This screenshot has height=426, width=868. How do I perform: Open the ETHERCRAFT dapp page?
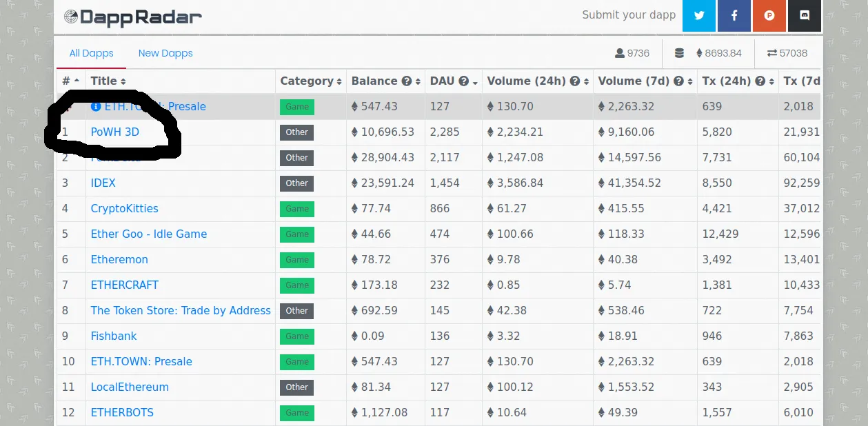[125, 285]
